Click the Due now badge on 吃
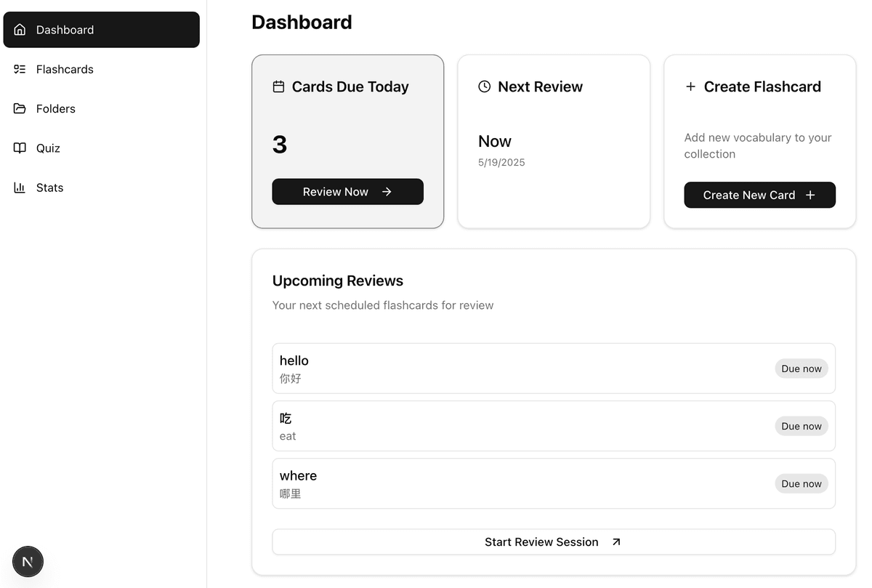Image resolution: width=872 pixels, height=588 pixels. (x=802, y=426)
